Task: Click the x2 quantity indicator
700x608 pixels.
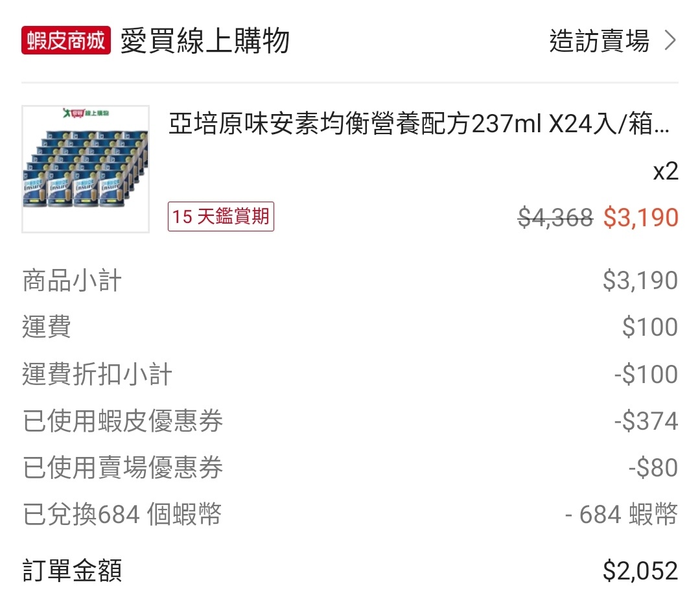Action: [665, 172]
